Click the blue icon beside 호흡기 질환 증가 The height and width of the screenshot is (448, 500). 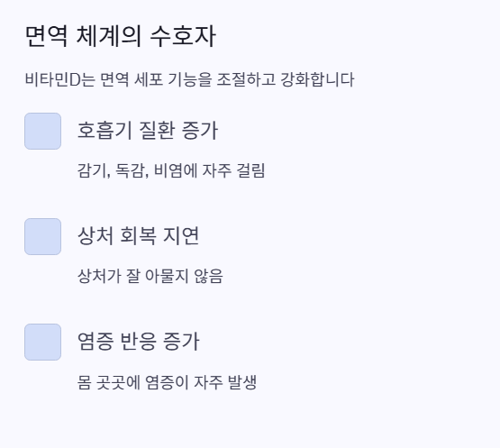(x=42, y=131)
